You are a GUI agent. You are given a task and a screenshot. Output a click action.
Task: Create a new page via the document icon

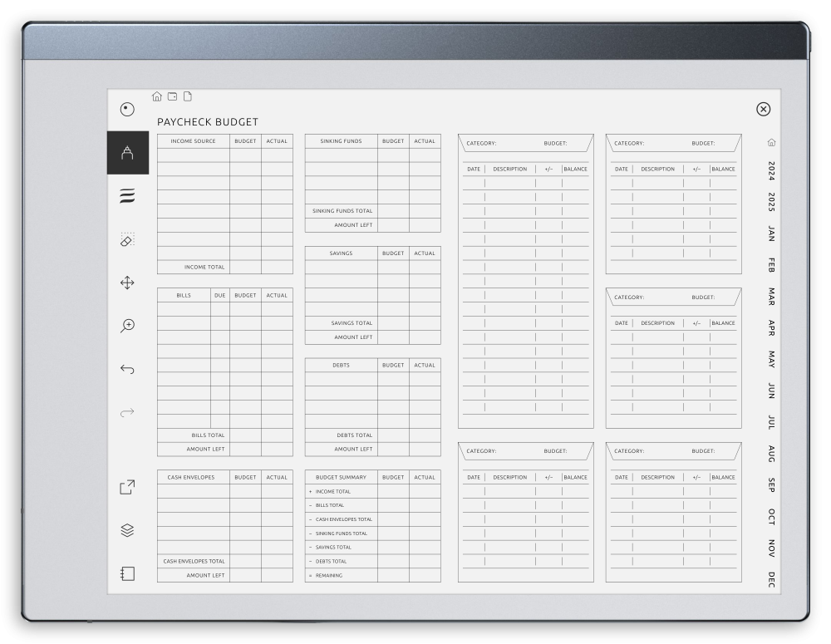(x=187, y=96)
